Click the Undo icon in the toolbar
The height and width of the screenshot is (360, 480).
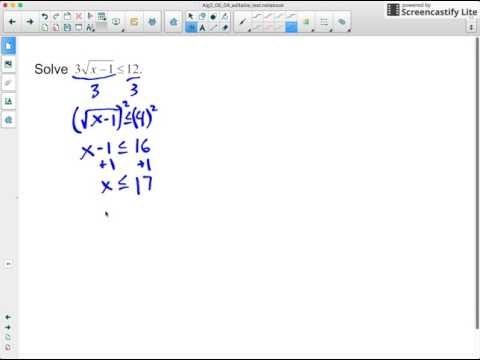tap(45, 16)
